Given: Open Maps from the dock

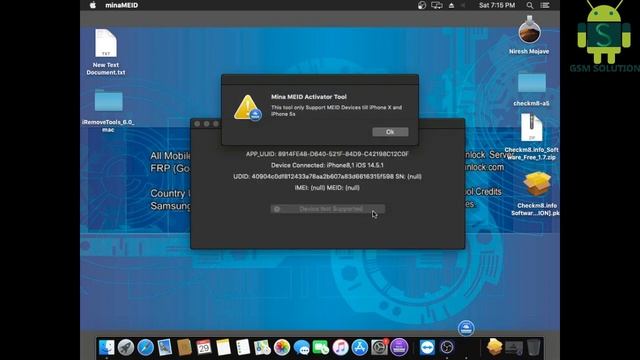Looking at the screenshot, I should 262,347.
